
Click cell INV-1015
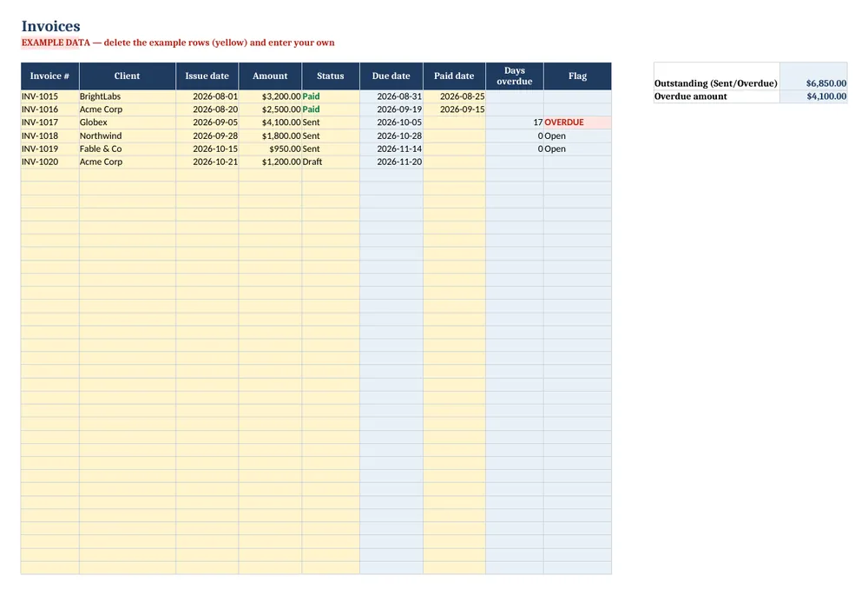49,96
